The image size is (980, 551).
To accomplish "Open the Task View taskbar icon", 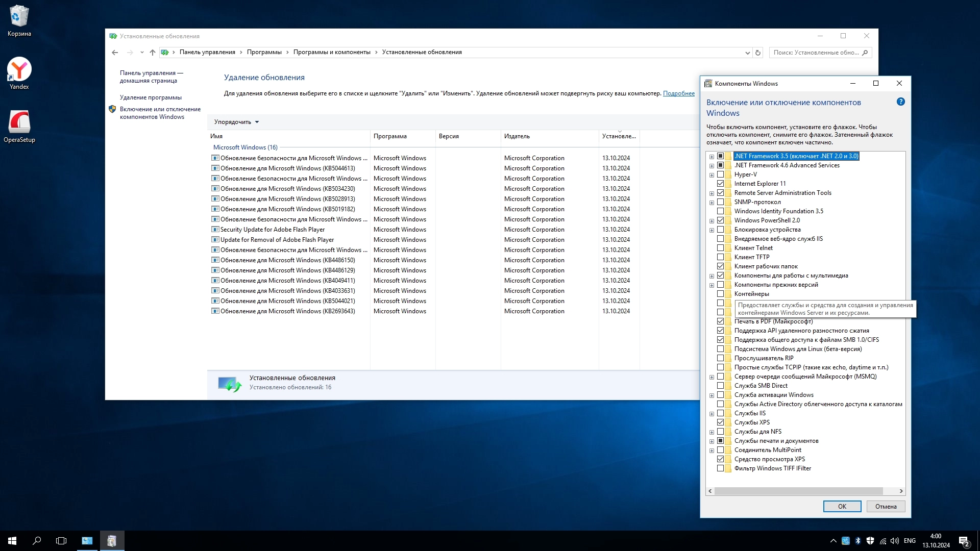I will point(61,541).
